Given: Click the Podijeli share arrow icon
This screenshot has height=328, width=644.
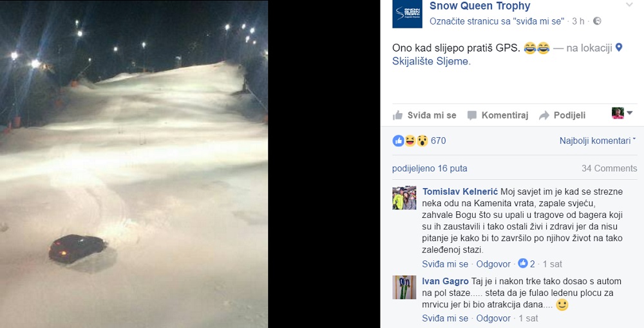Looking at the screenshot, I should (544, 115).
